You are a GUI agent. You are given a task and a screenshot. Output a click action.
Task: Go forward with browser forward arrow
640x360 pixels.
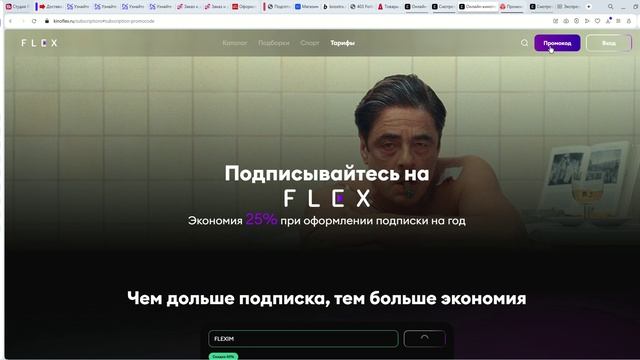pos(22,21)
